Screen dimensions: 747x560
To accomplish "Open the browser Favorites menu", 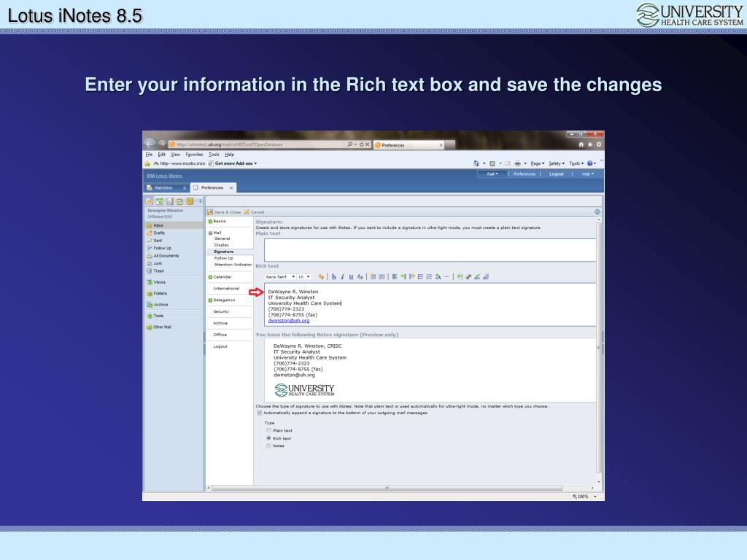I will [x=194, y=155].
